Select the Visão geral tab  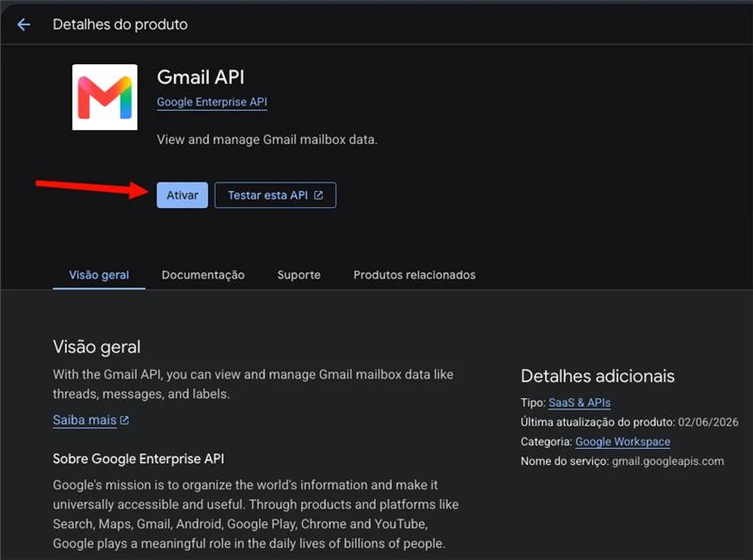click(99, 275)
